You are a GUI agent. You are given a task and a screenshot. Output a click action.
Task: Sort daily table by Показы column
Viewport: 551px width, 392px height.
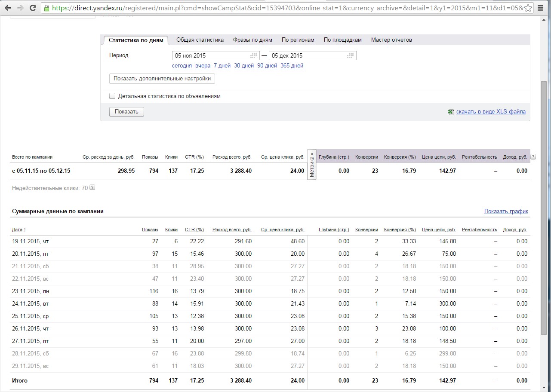150,230
